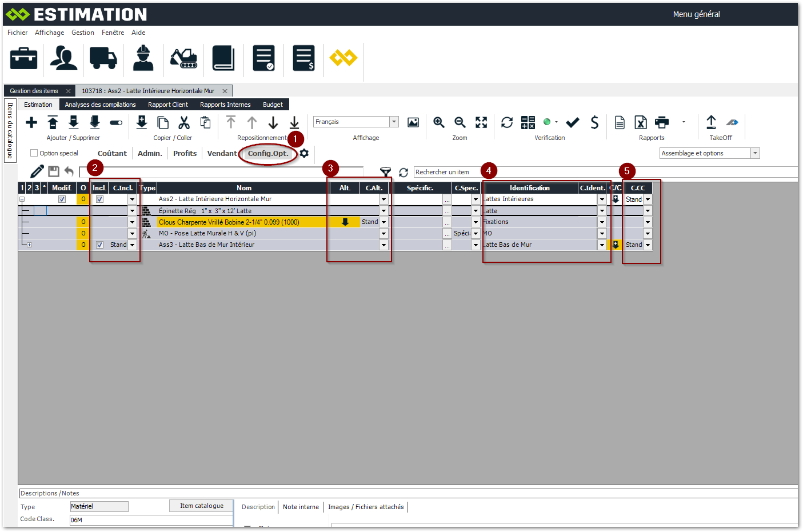
Task: Expand the Assemblage et options dropdown
Action: (x=755, y=153)
